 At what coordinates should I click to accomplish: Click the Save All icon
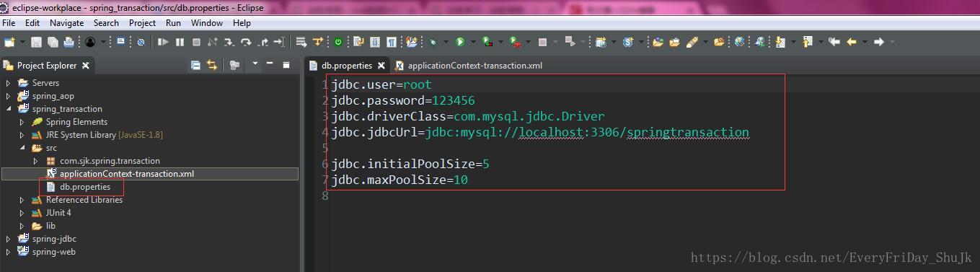pyautogui.click(x=53, y=42)
